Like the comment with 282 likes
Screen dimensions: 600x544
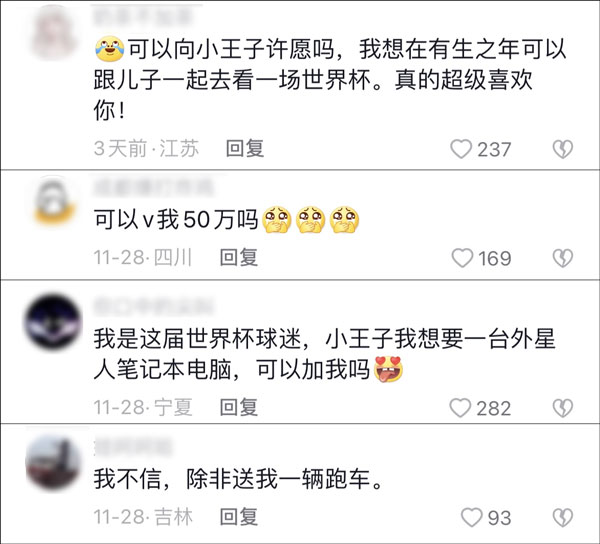coord(460,408)
